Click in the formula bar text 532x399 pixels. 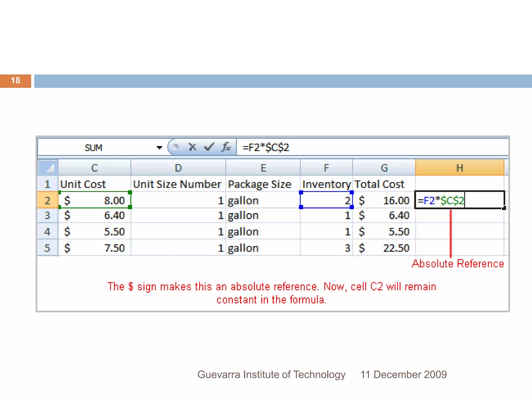[x=265, y=148]
